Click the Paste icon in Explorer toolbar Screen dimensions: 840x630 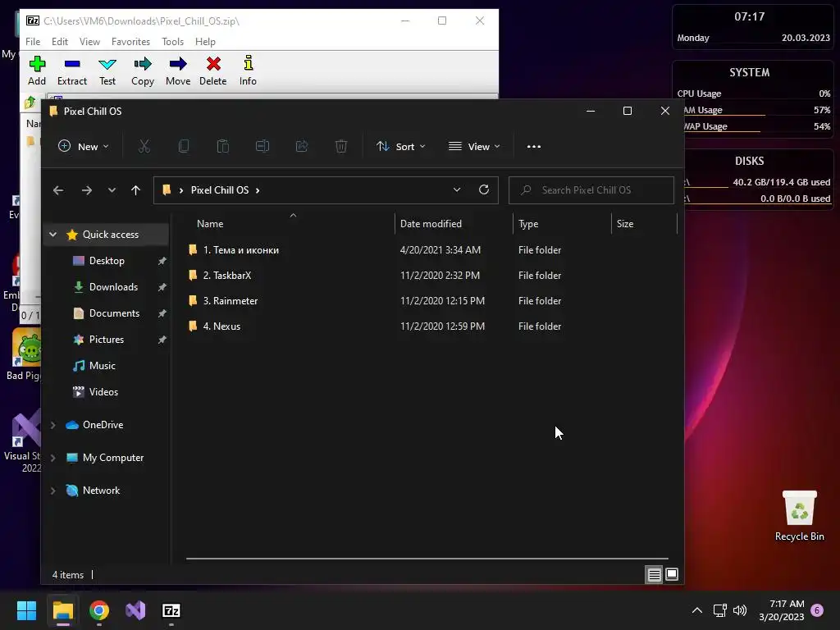click(x=223, y=146)
